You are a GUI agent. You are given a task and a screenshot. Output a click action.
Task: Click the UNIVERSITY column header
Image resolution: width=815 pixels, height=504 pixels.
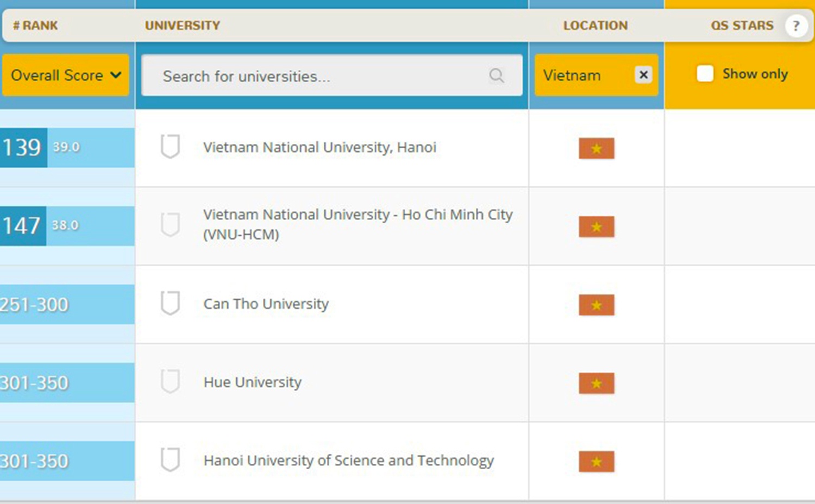tap(182, 26)
